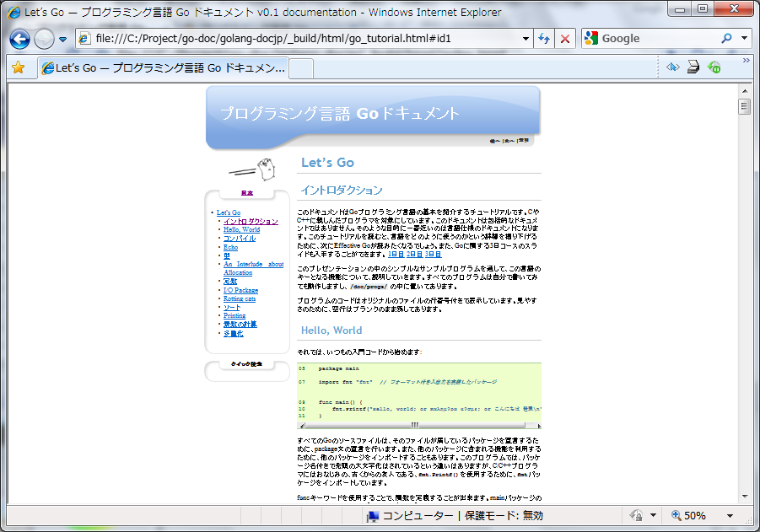The image size is (760, 532).
Task: Click the page scroll up arrow
Action: pos(745,90)
